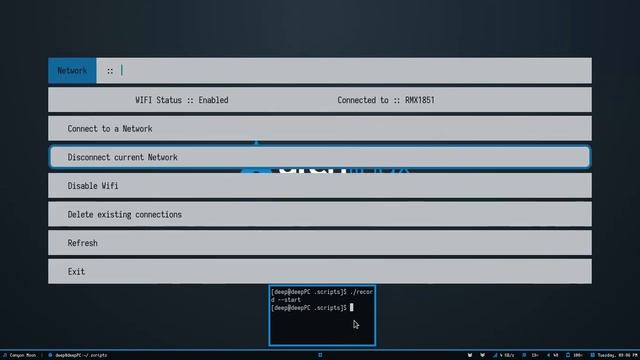Click the WIFI Status :: Enabled text
The width and height of the screenshot is (640, 360).
click(182, 100)
